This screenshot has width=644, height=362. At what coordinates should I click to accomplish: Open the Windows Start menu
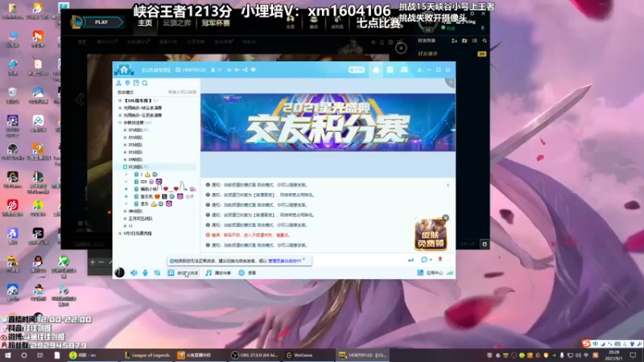coord(8,355)
